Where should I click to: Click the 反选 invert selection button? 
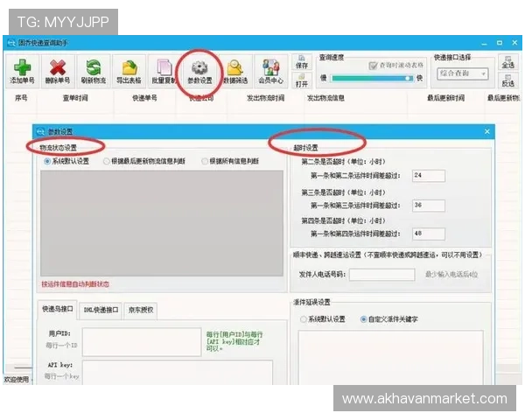point(507,80)
